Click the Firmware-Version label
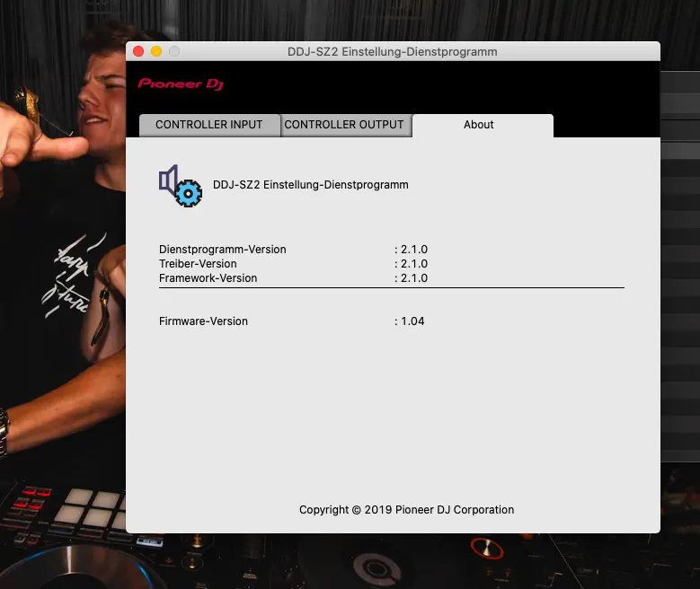 pos(203,321)
